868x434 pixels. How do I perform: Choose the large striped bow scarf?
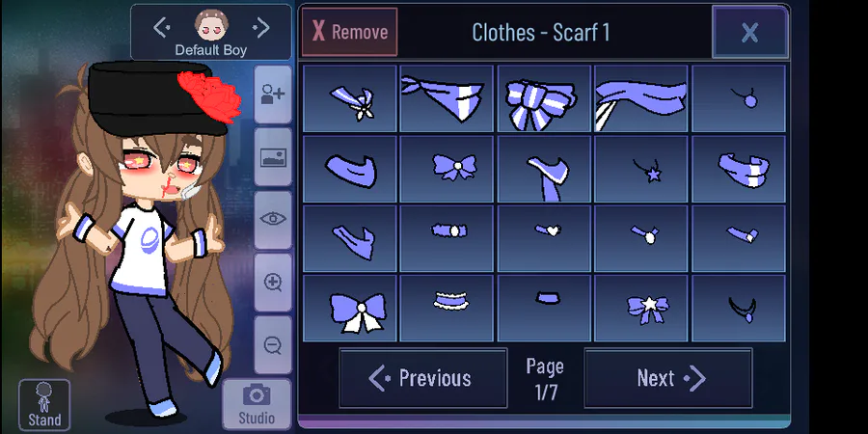(544, 98)
